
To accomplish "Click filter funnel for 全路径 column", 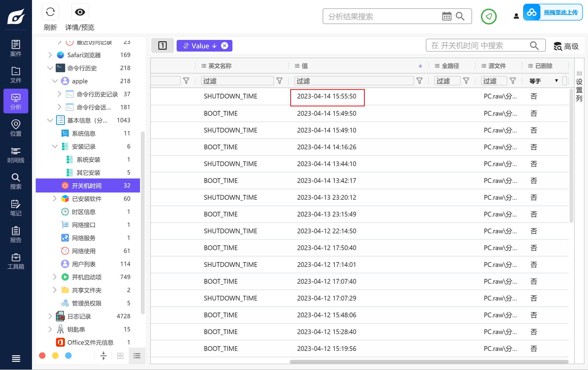I will (x=466, y=81).
